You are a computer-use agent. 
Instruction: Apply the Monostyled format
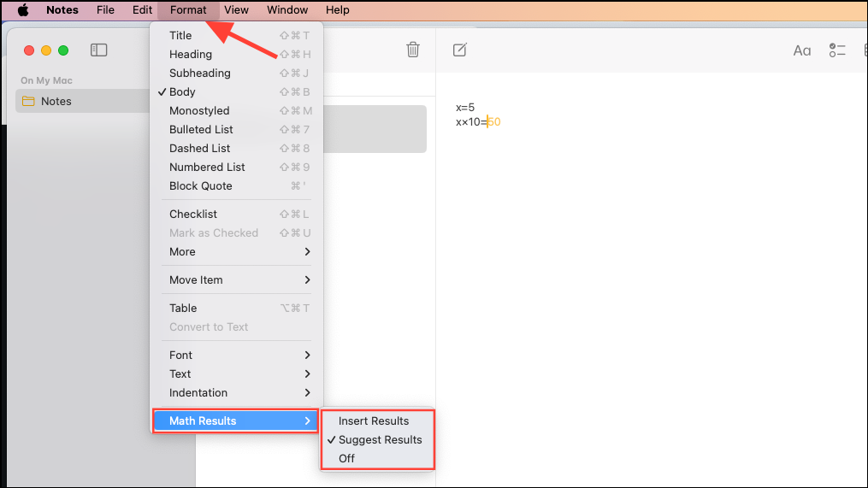(236, 110)
